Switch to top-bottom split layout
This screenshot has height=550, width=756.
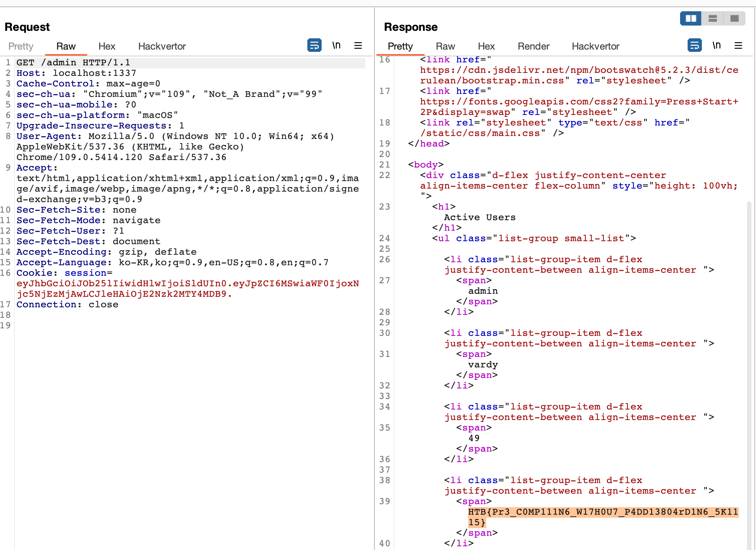[x=712, y=18]
